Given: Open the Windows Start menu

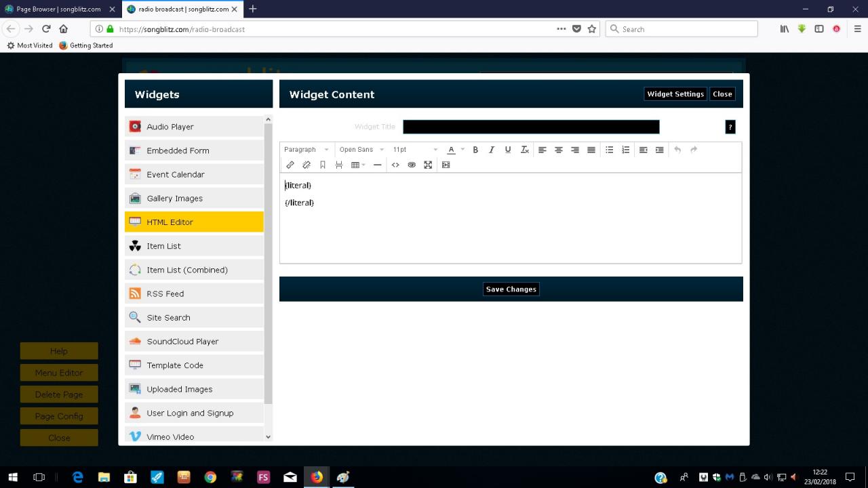Looking at the screenshot, I should tap(13, 477).
